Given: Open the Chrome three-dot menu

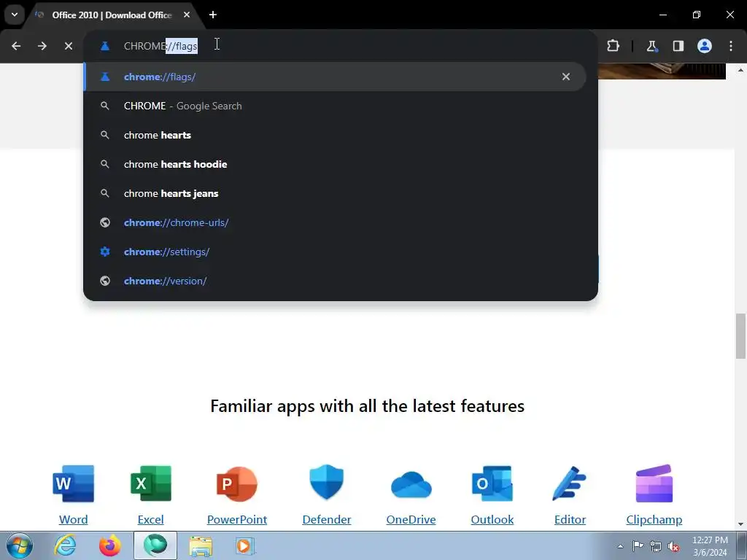Looking at the screenshot, I should 731,46.
